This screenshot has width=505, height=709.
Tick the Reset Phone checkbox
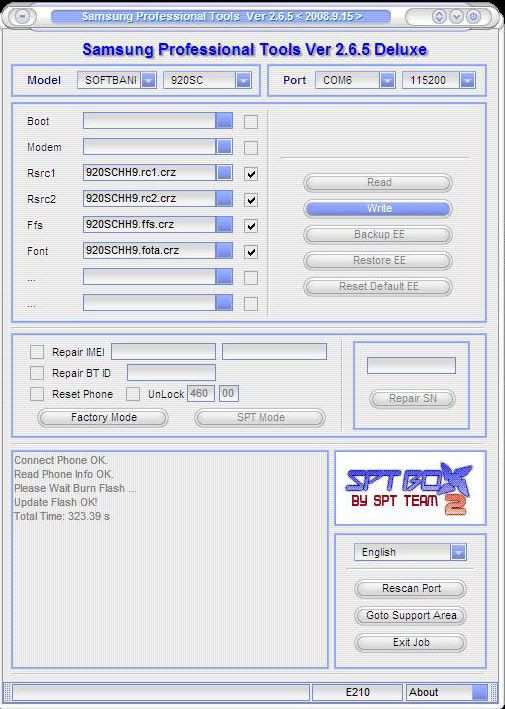point(37,394)
